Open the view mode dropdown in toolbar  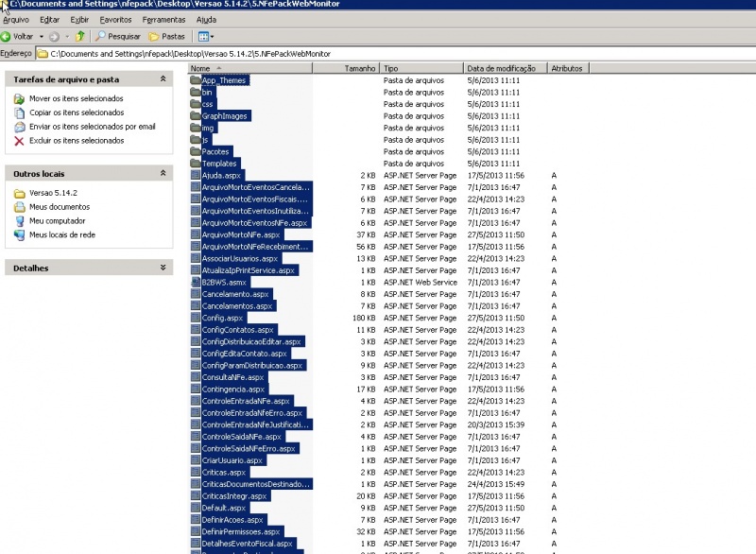[206, 36]
